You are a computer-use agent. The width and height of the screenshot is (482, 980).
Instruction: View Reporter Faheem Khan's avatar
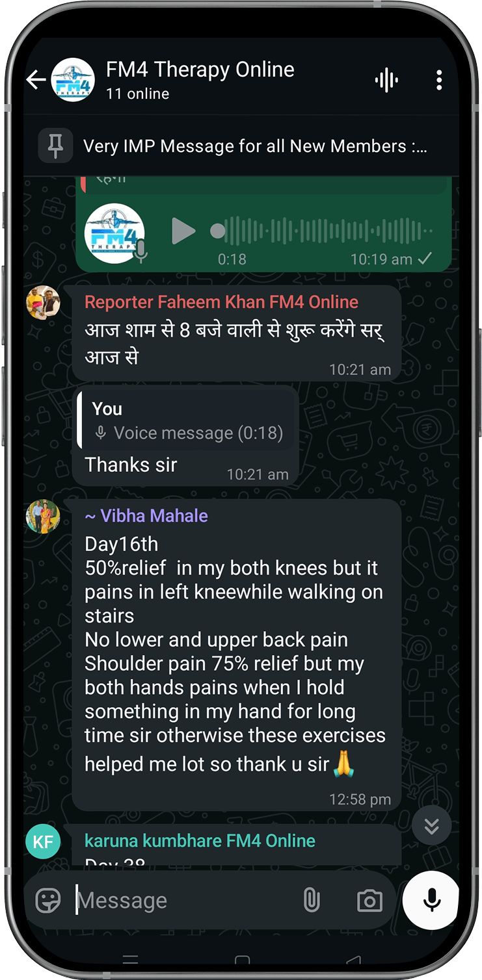43,302
